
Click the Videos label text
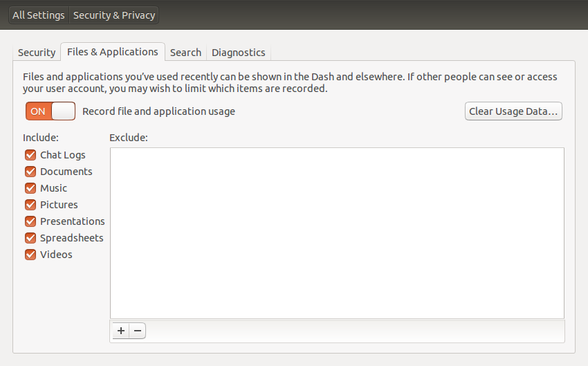[x=56, y=254]
